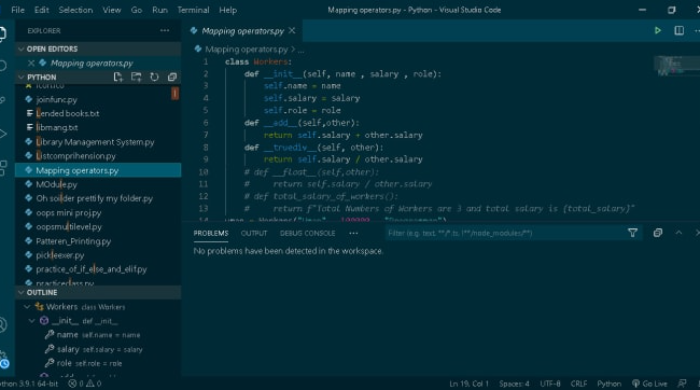Open the Terminal menu
Screen dimensions: 700x390
click(x=193, y=10)
